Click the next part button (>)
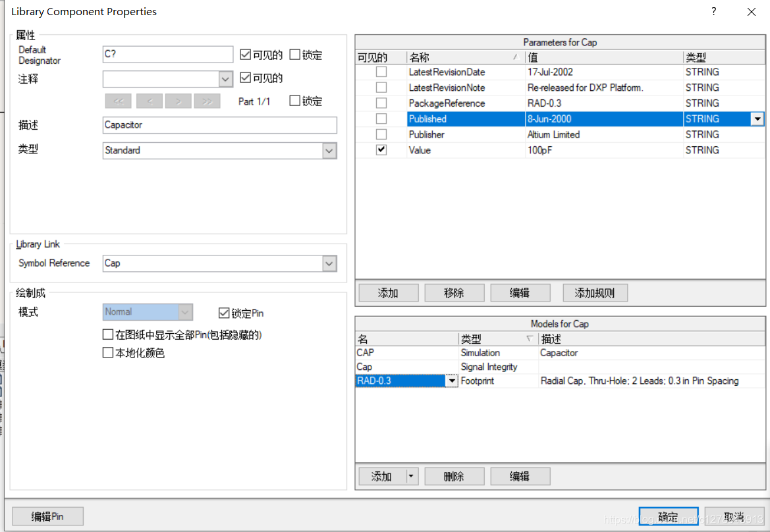 pos(179,101)
